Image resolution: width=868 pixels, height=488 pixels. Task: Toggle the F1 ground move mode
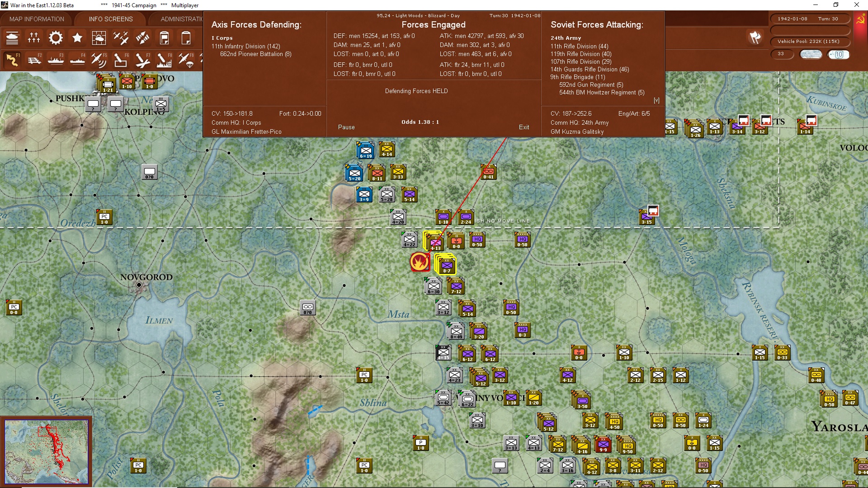click(x=12, y=60)
